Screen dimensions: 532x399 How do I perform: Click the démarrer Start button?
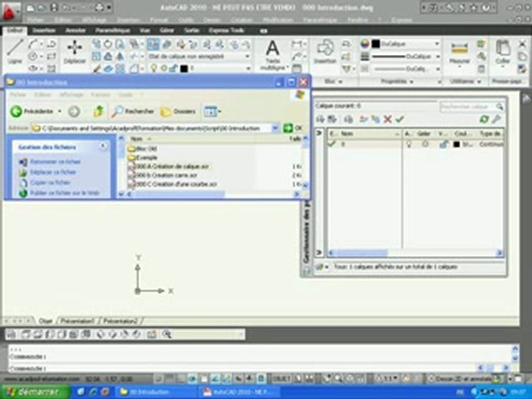34,392
